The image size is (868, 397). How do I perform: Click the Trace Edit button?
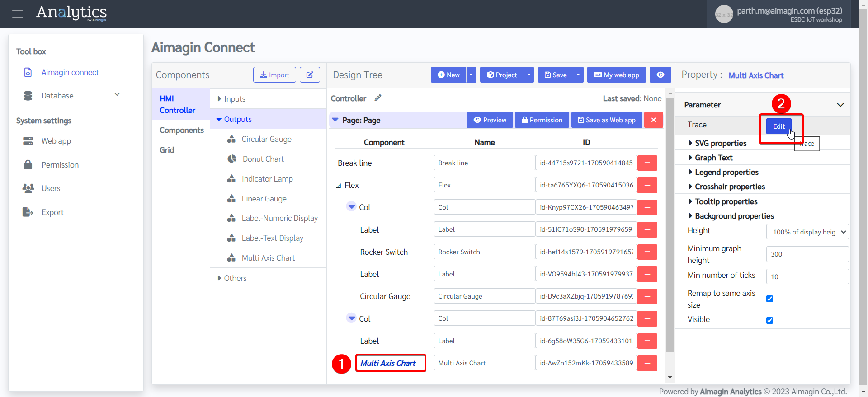coord(778,126)
